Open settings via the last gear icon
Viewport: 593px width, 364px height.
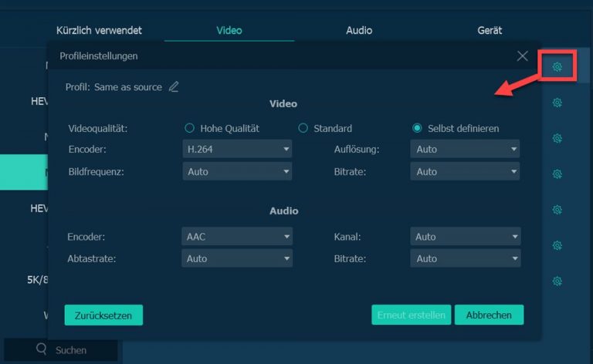(557, 281)
